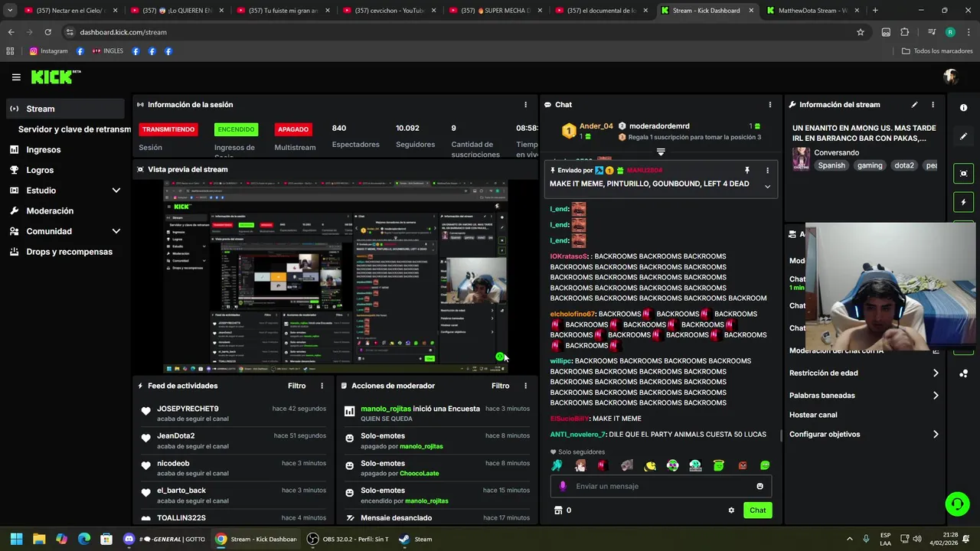Expand the Estudio sidebar section
Viewport: 980px width, 551px height.
point(116,191)
